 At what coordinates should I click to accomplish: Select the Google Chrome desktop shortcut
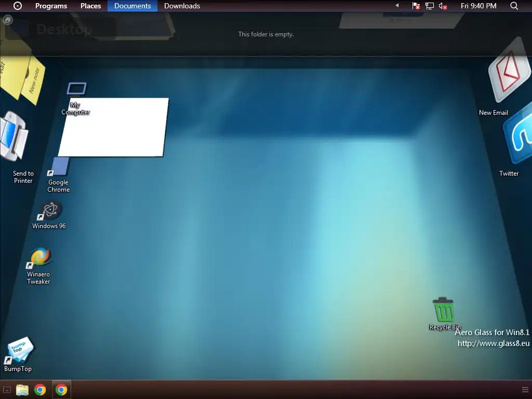58,167
